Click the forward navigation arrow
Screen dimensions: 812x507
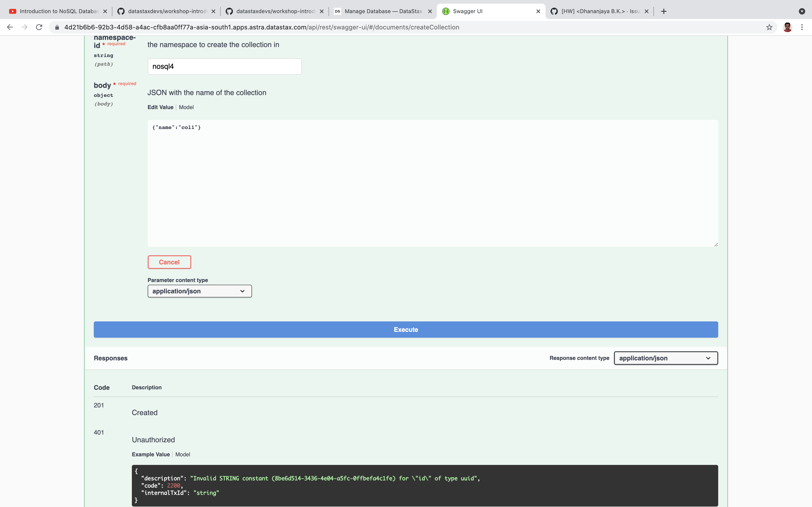click(24, 27)
